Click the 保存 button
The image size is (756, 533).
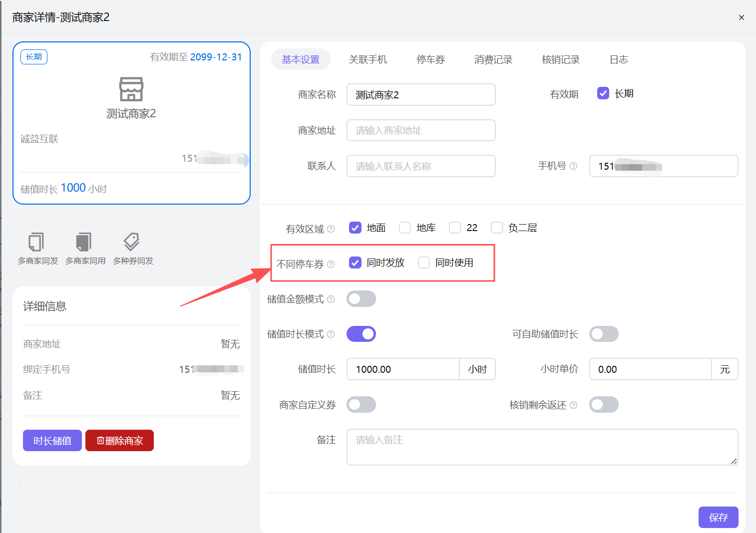[718, 517]
